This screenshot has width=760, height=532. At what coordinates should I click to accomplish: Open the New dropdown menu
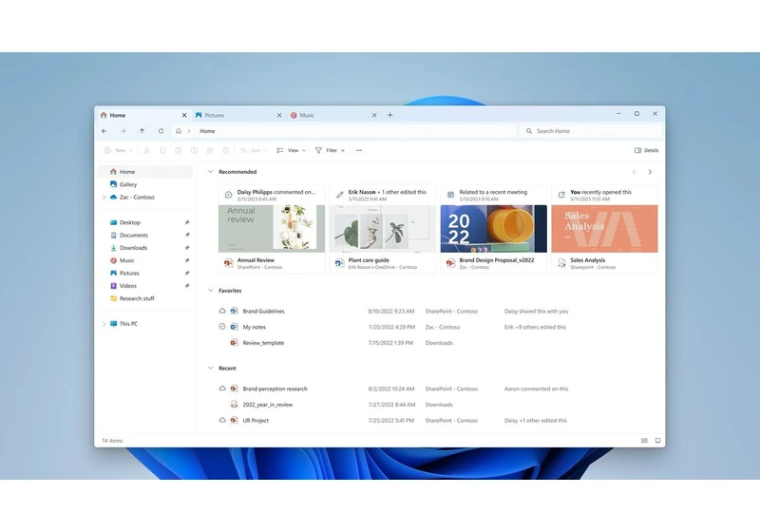coord(118,150)
